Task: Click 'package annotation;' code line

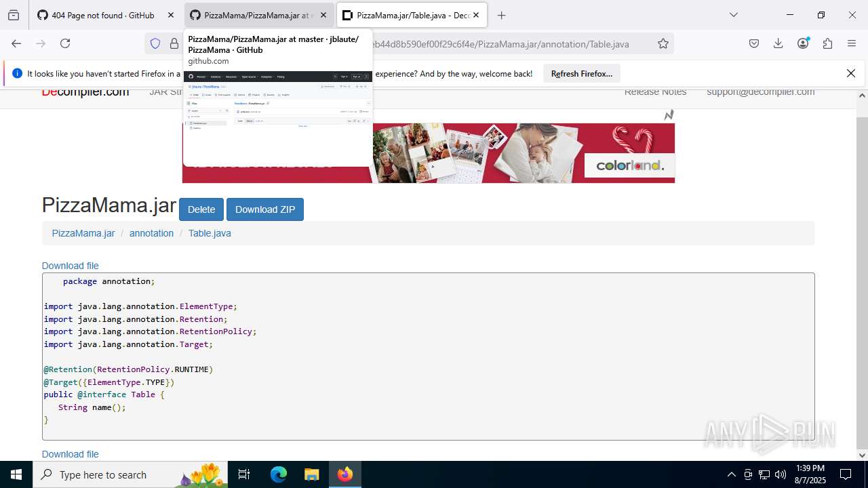Action: click(109, 281)
